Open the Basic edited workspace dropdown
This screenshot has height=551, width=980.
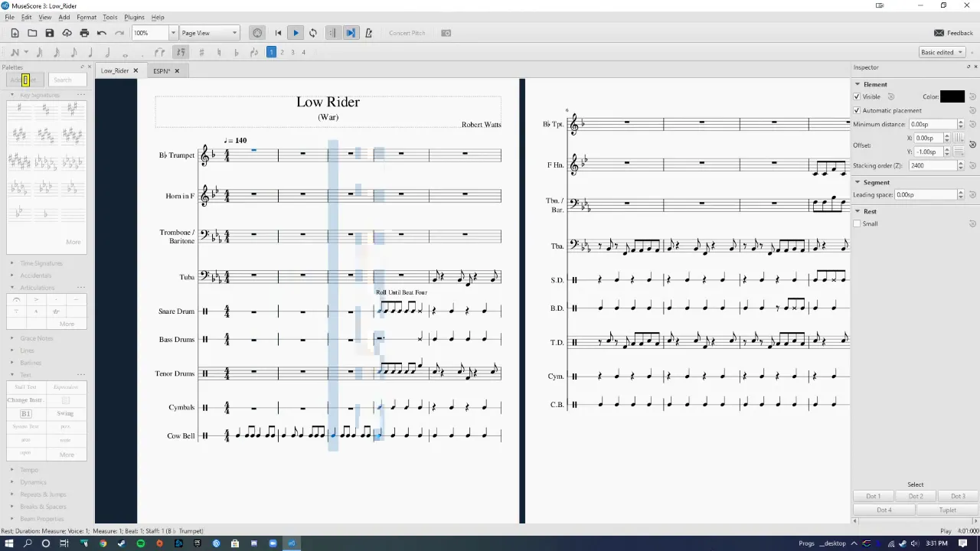(x=942, y=52)
